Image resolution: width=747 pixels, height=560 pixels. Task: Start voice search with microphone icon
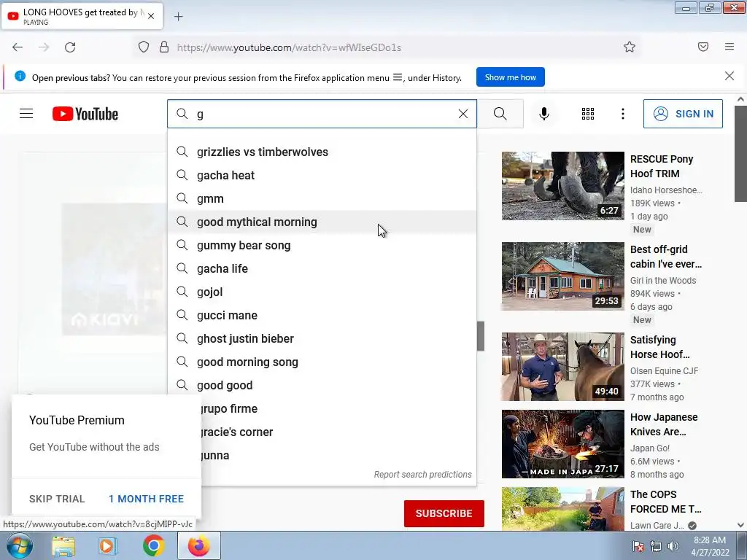(x=543, y=114)
